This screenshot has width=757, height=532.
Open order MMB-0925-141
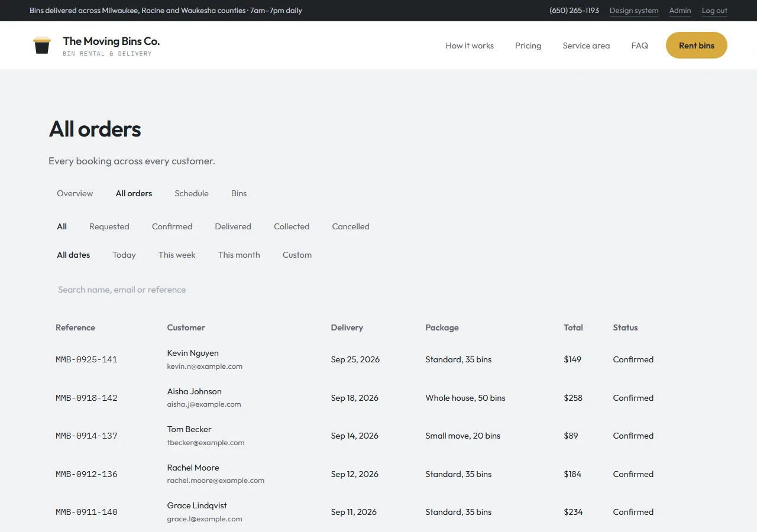[x=86, y=359]
